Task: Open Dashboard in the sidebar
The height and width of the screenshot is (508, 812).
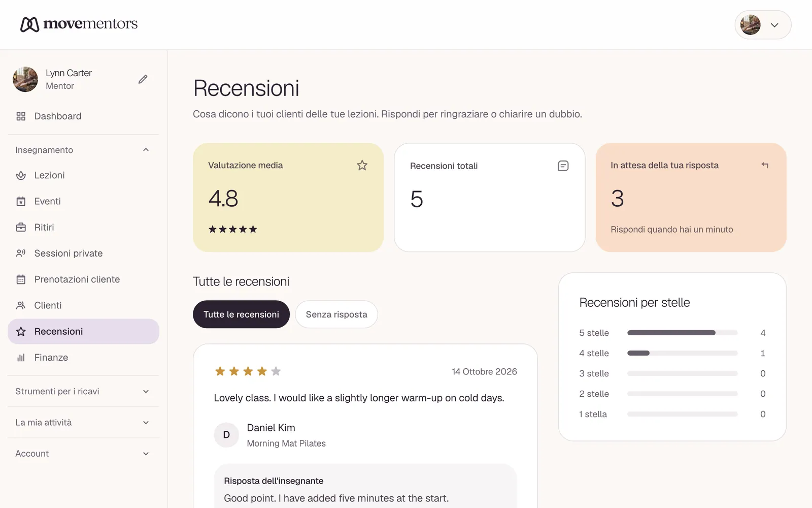Action: click(84, 116)
